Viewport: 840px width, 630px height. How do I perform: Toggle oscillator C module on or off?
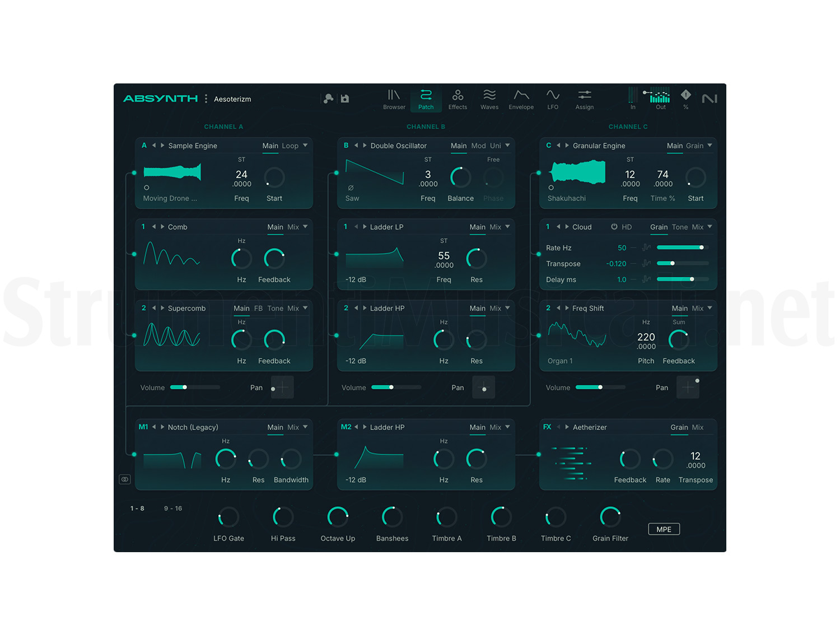548,146
